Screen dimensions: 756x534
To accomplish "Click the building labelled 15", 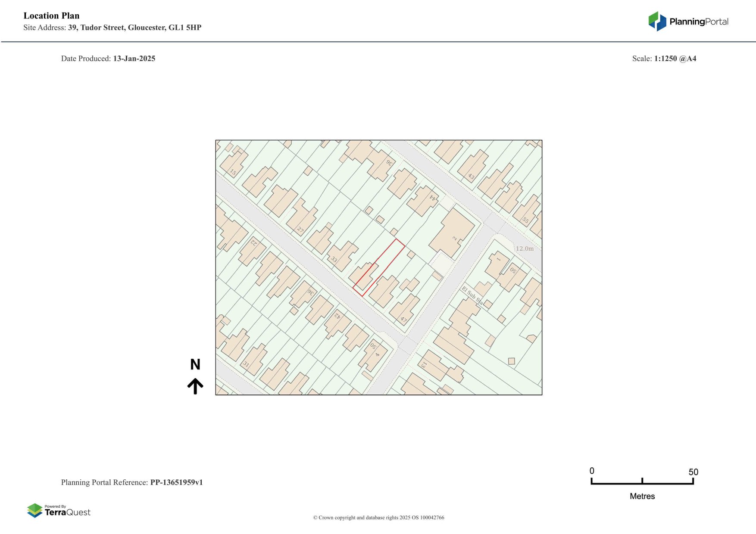I will 234,164.
